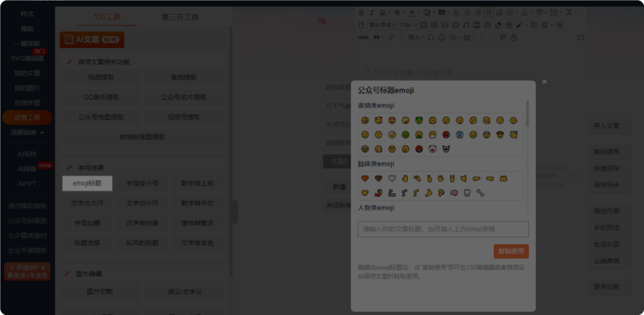Screen dimensions: 644x315
Task: Insert the bone emoji
Action: 480,193
